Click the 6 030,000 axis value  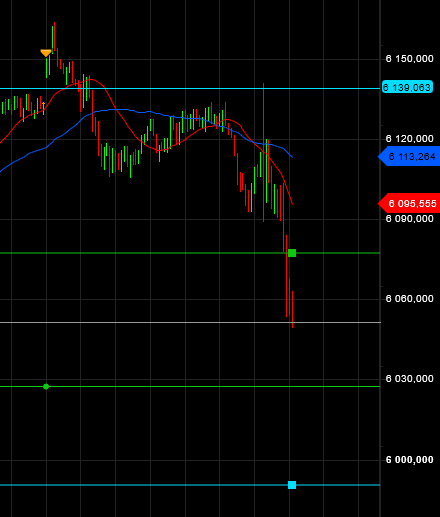(x=409, y=379)
